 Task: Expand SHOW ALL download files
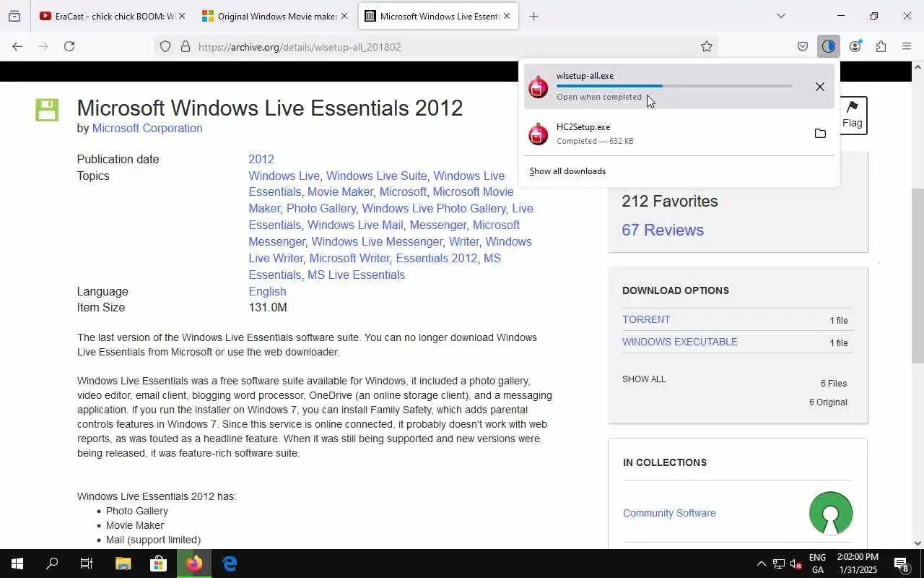[x=644, y=379]
